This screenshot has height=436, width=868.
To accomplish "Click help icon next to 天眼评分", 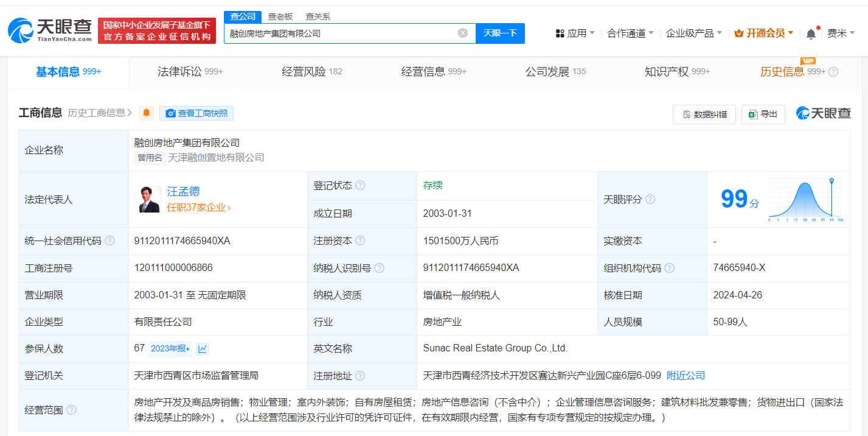I will click(650, 200).
